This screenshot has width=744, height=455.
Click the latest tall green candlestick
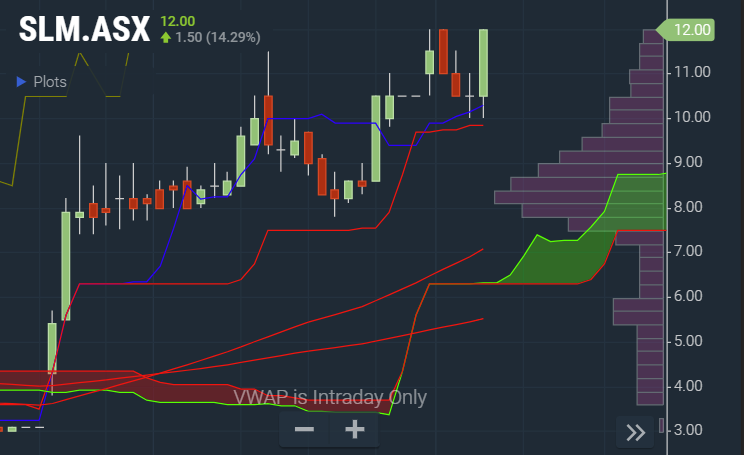point(483,63)
